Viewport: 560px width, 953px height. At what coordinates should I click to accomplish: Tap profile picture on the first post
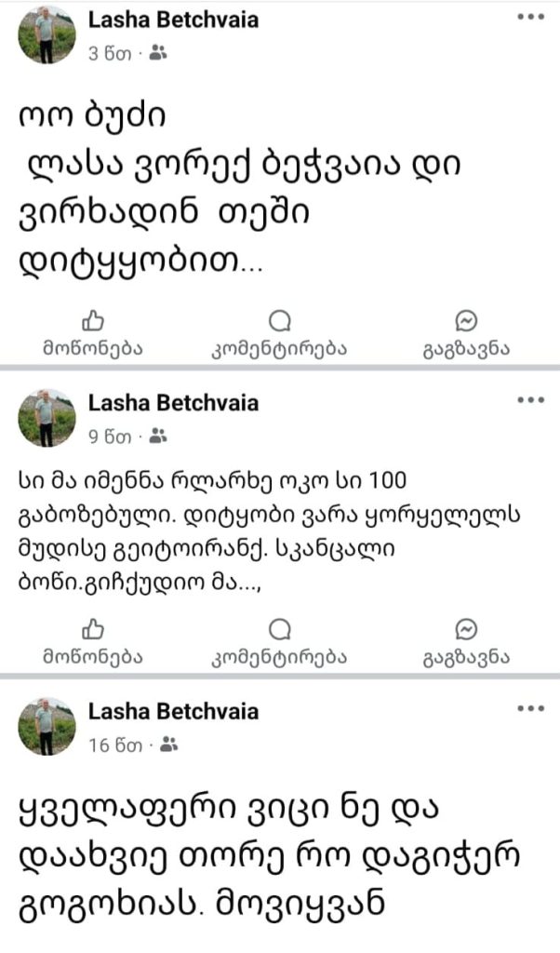pyautogui.click(x=47, y=35)
